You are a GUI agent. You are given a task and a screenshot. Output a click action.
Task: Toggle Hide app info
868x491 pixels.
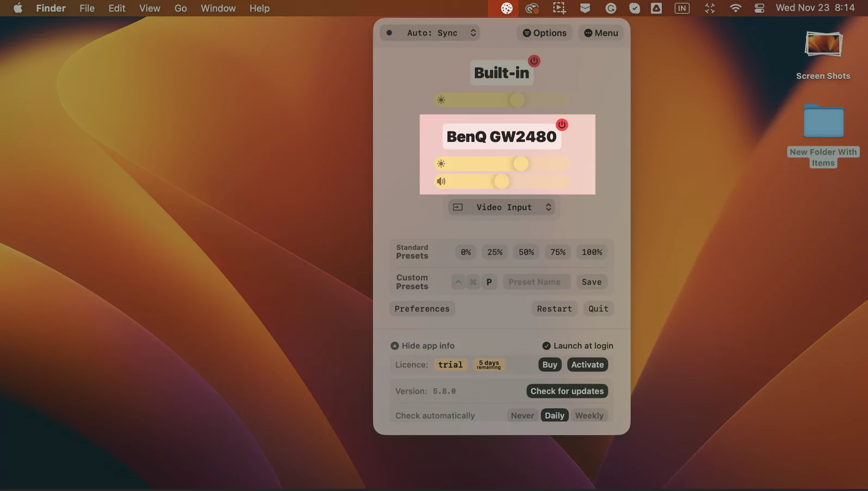(423, 346)
